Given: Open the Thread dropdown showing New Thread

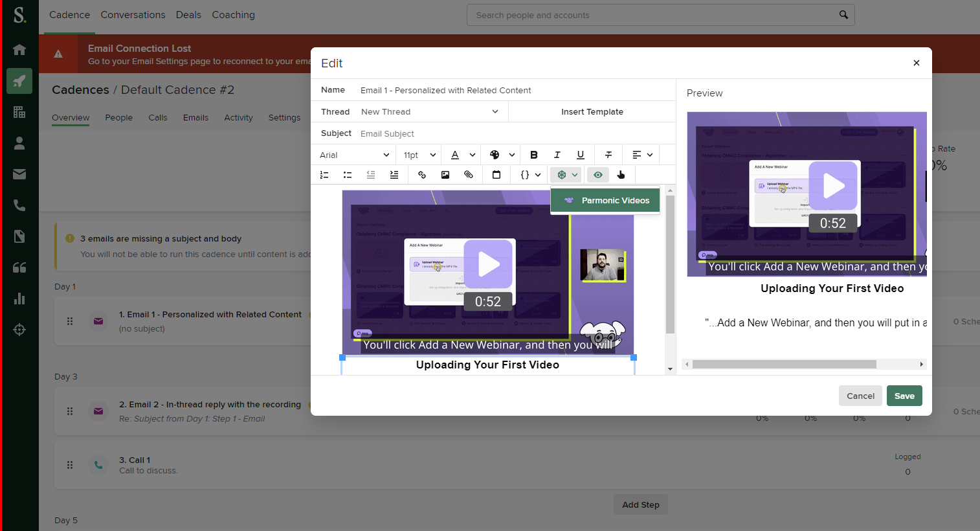Looking at the screenshot, I should (x=429, y=112).
